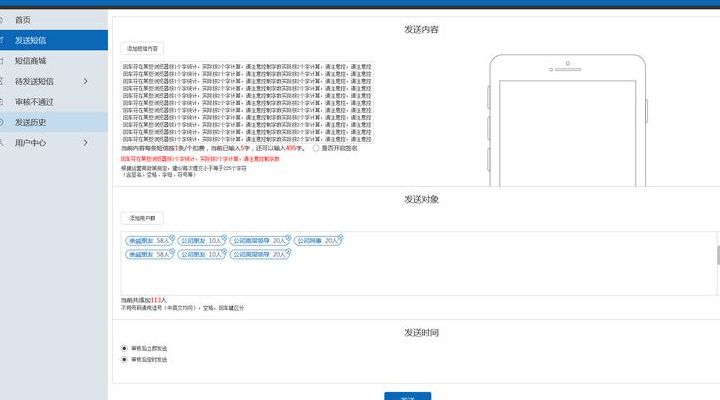The image size is (720, 400).
Task: Select the 审核后定时发送 radio option
Action: coord(124,360)
